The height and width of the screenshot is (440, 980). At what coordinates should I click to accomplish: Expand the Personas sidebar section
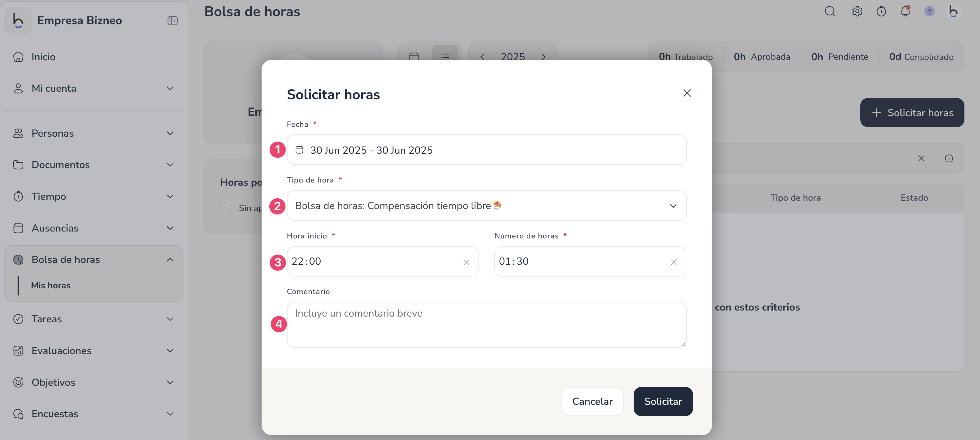click(x=93, y=133)
